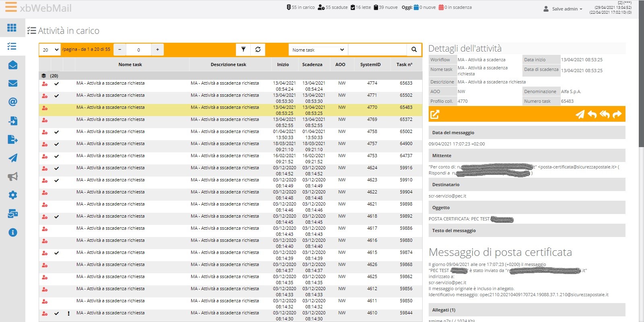This screenshot has width=644, height=322.
Task: Increase page number with plus button
Action: [157, 50]
